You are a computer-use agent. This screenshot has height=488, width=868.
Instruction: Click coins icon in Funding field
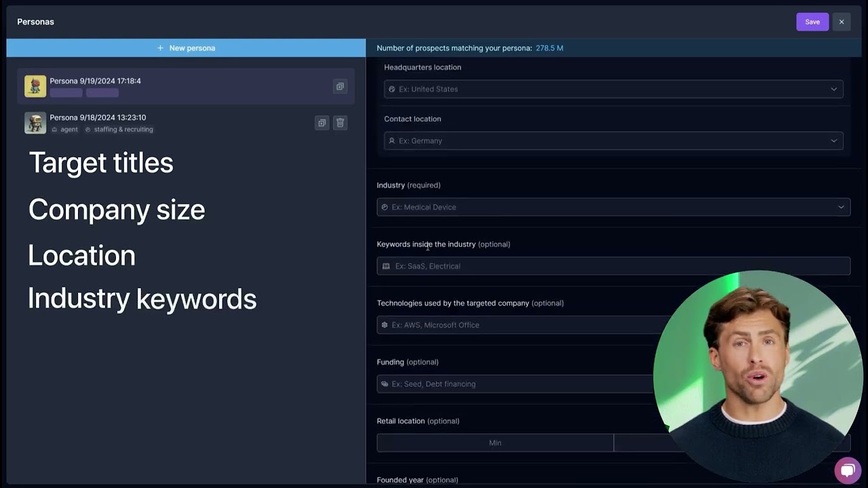(384, 384)
